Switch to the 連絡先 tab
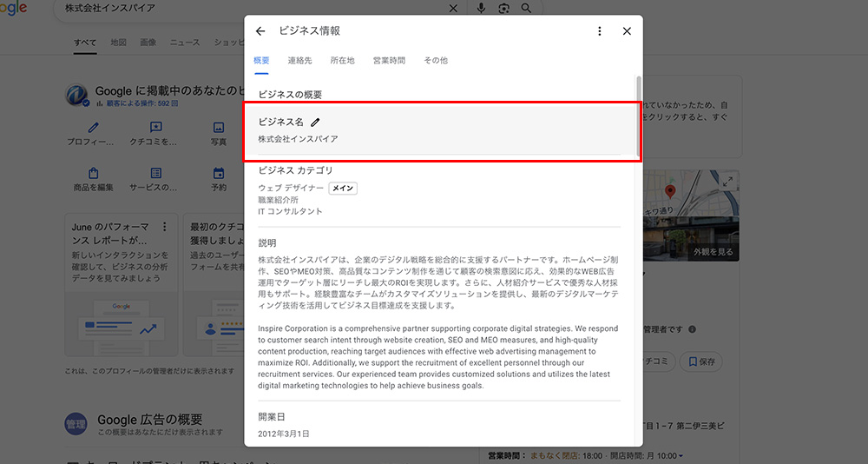Viewport: 868px width, 464px height. point(300,61)
